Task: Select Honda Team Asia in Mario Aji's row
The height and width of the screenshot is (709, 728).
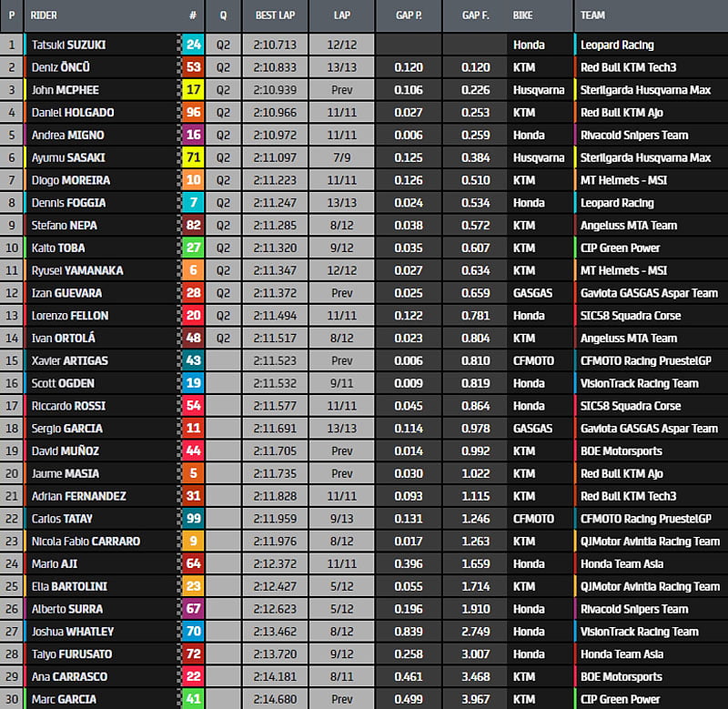Action: pos(622,564)
